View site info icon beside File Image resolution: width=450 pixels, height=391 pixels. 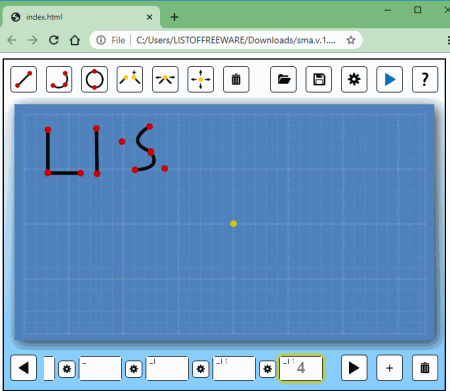(101, 40)
